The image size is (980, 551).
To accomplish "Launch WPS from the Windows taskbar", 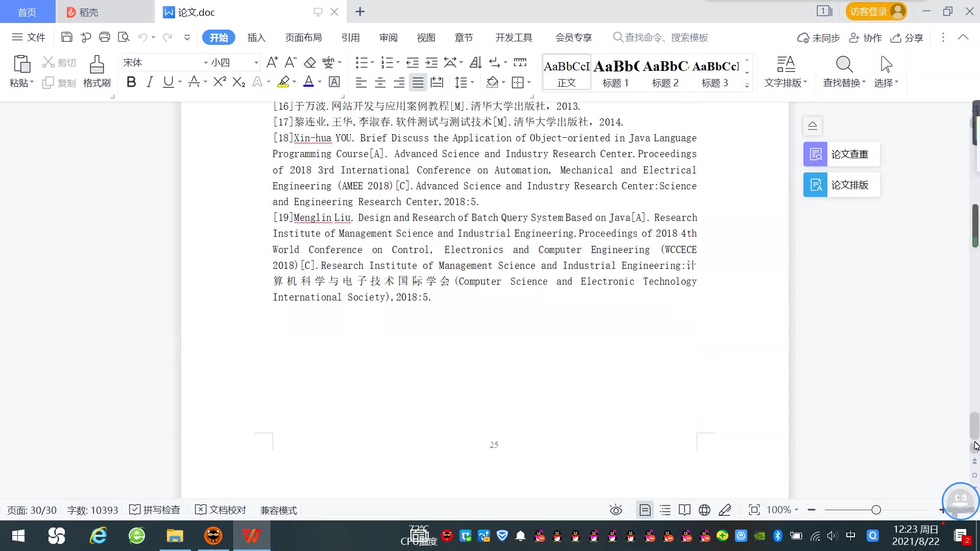I will point(251,536).
